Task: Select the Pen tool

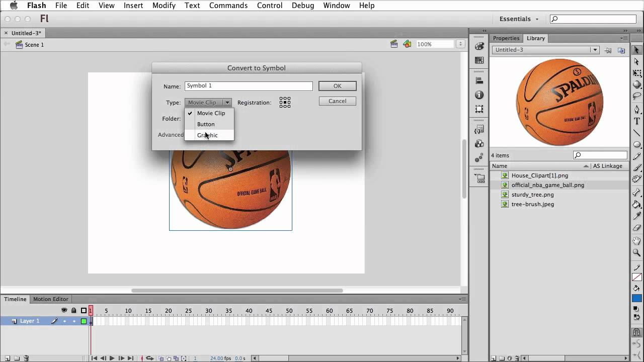Action: pos(636,110)
